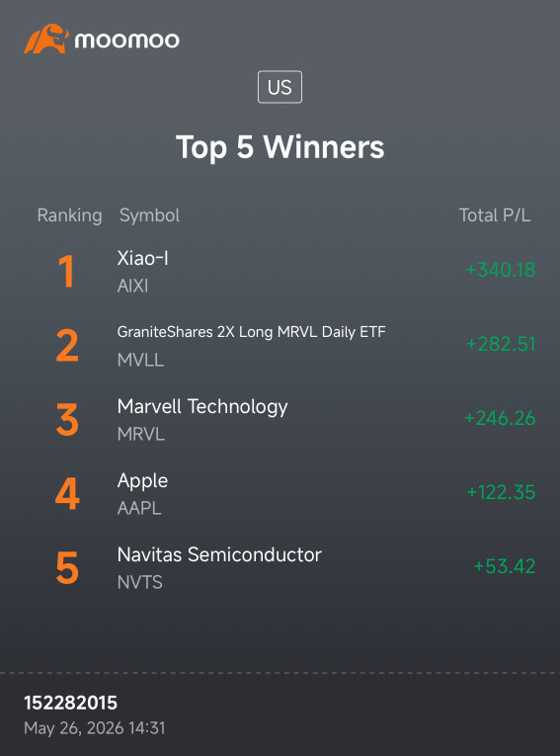560x756 pixels.
Task: Click the +53.42 profit value
Action: [x=505, y=566]
